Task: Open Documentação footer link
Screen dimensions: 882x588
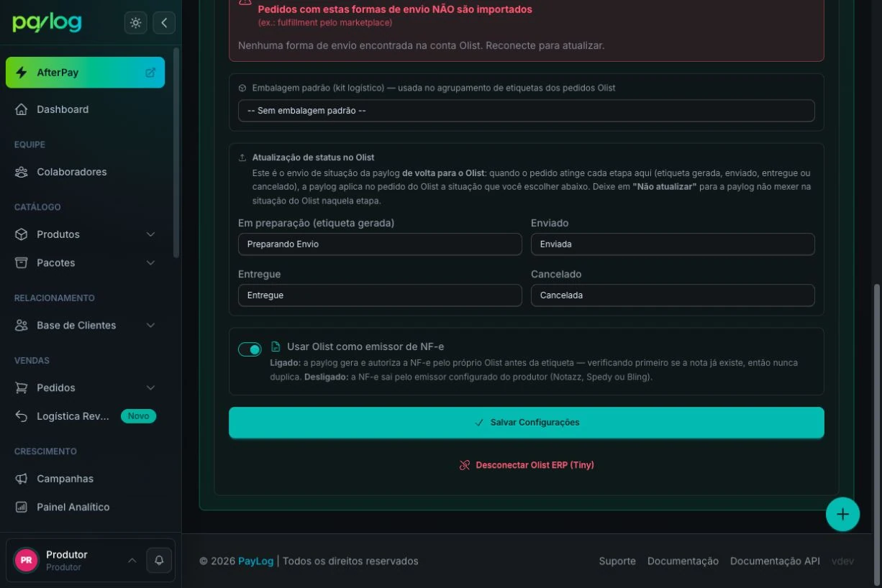Action: pos(683,561)
